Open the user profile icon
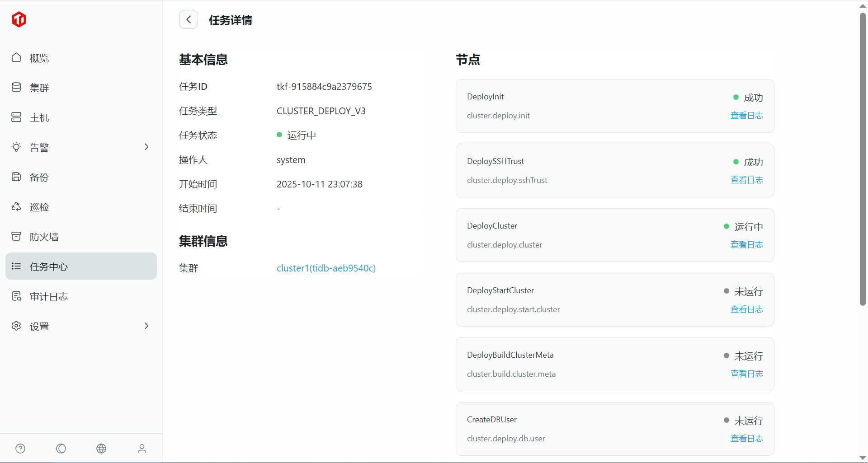The height and width of the screenshot is (463, 868). pos(142,449)
